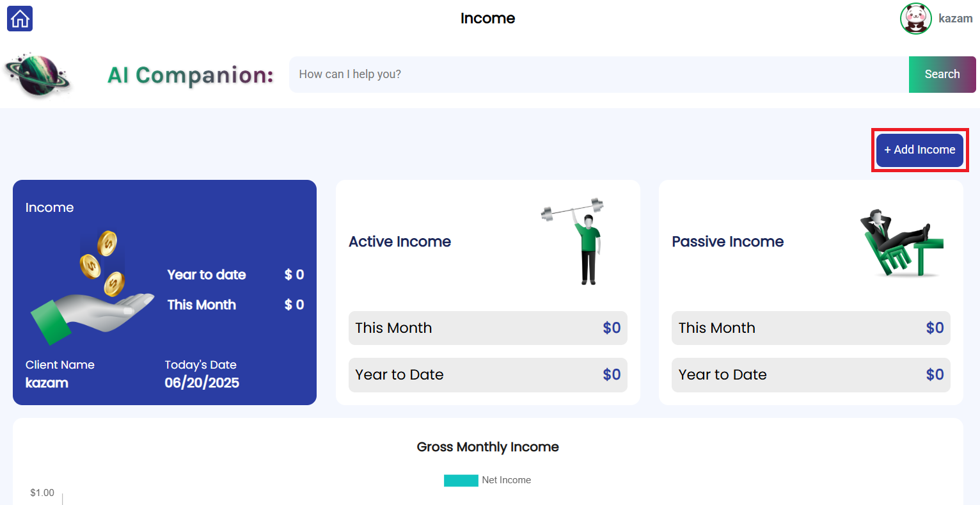This screenshot has height=505, width=980.
Task: Click the kazam username at top right
Action: click(955, 19)
